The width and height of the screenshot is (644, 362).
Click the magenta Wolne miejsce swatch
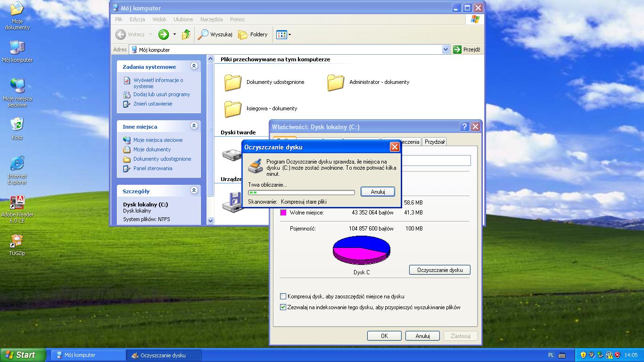pyautogui.click(x=283, y=213)
